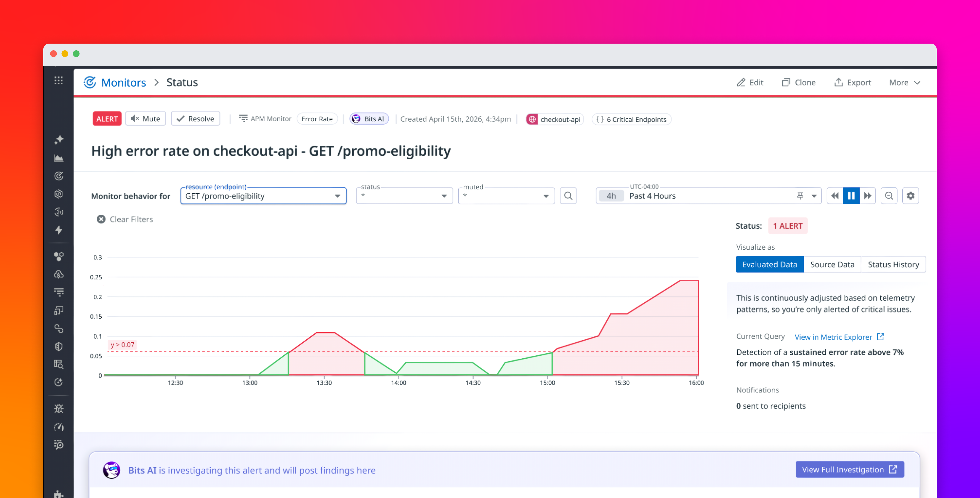This screenshot has width=980, height=498.
Task: Click the search magnifier next to muted filter
Action: pyautogui.click(x=568, y=196)
